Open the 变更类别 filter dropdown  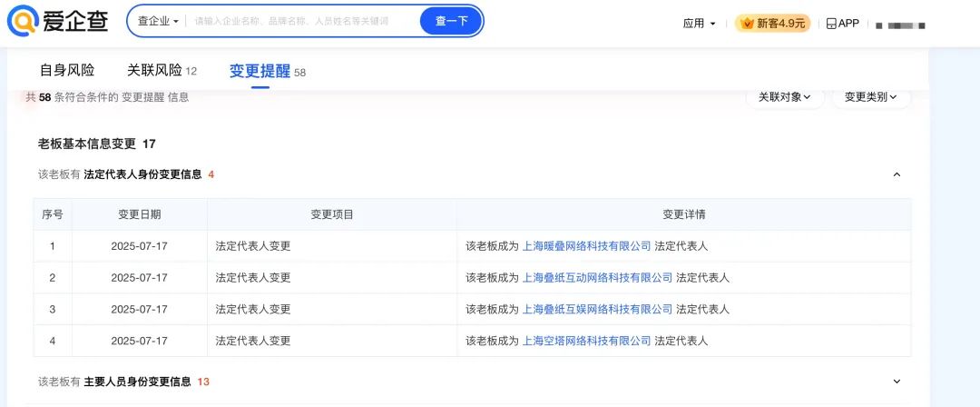(x=870, y=97)
